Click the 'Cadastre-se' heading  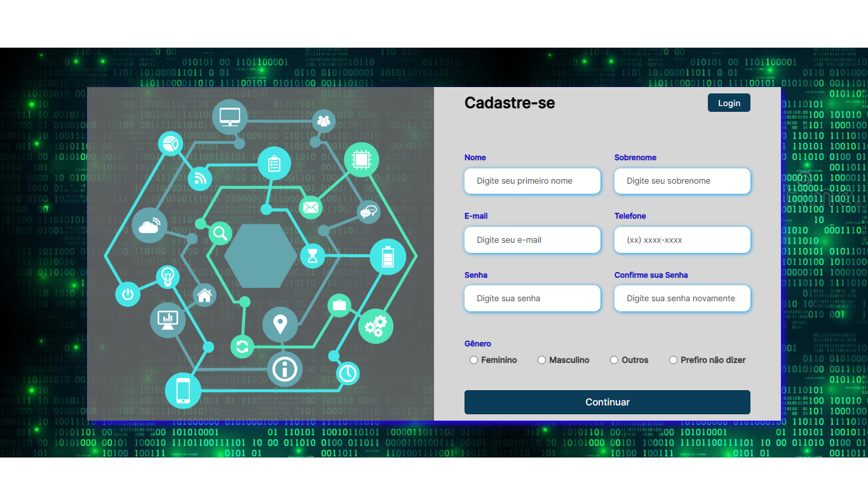[x=510, y=102]
